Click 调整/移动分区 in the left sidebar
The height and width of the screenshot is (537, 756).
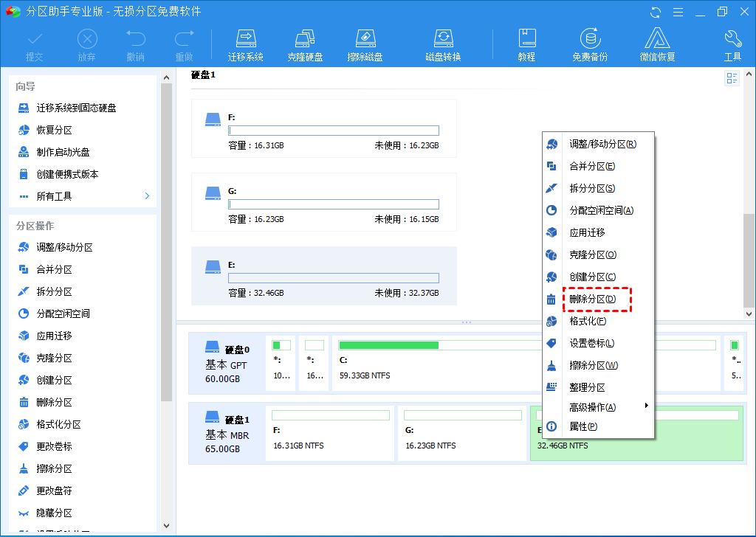coord(64,248)
